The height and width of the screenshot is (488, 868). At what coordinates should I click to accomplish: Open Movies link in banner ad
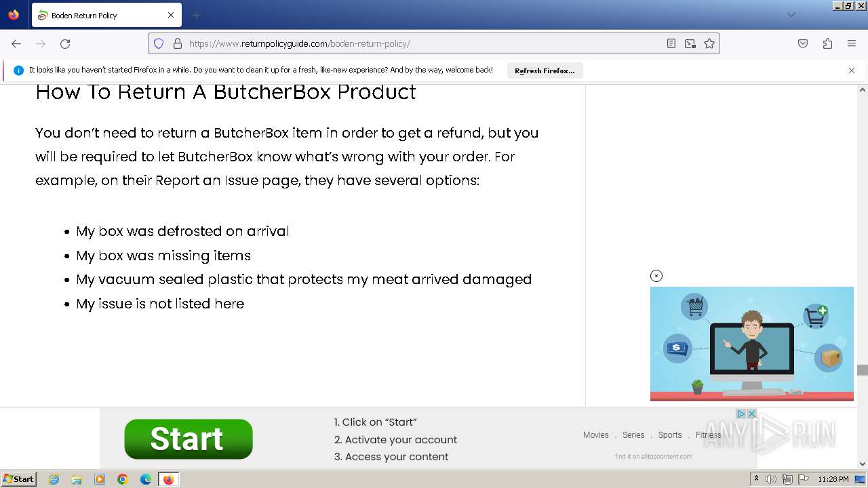click(x=596, y=435)
